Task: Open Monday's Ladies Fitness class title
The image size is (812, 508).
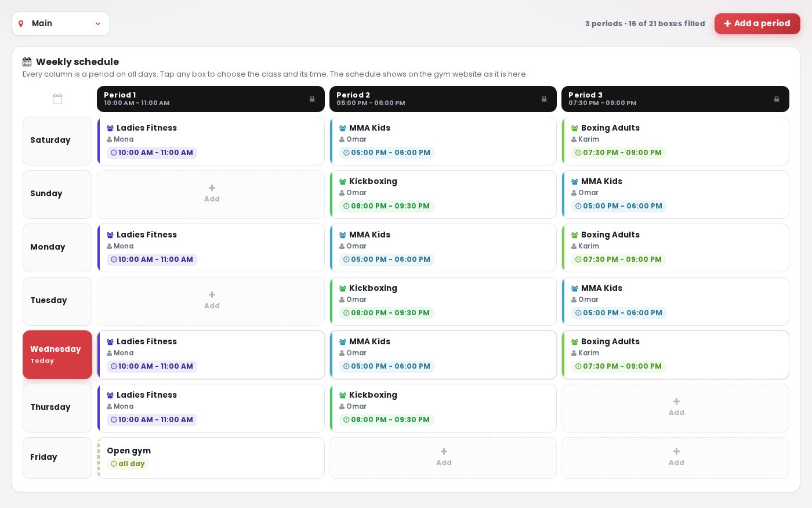Action: (x=147, y=235)
